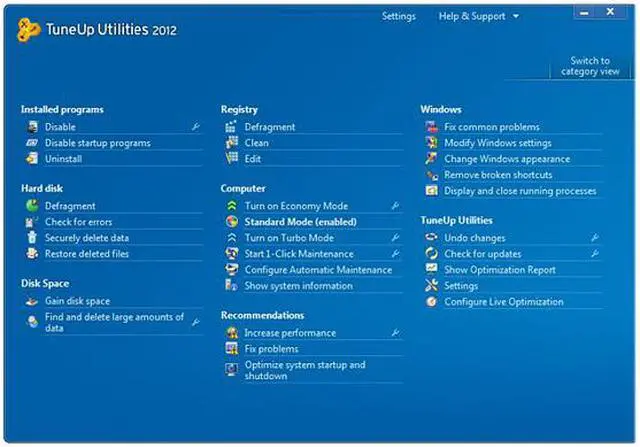
Task: Click the Find and delete large data icon
Action: pos(32,322)
